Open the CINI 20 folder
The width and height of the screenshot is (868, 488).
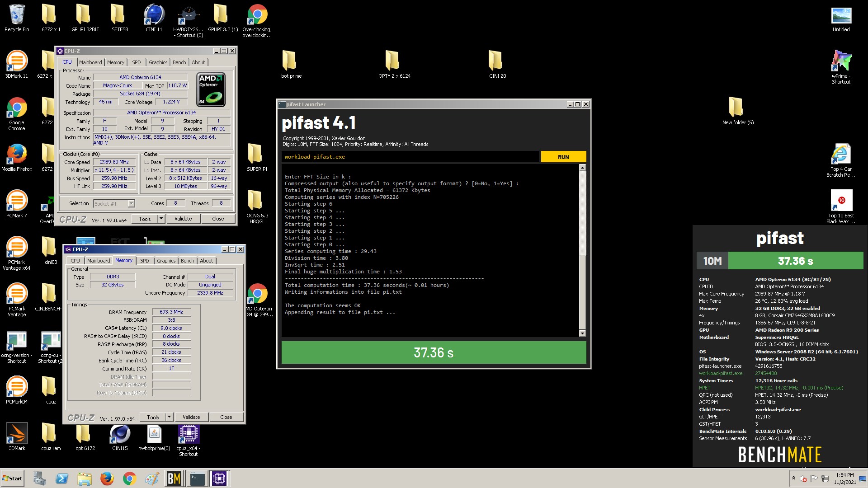tap(497, 64)
